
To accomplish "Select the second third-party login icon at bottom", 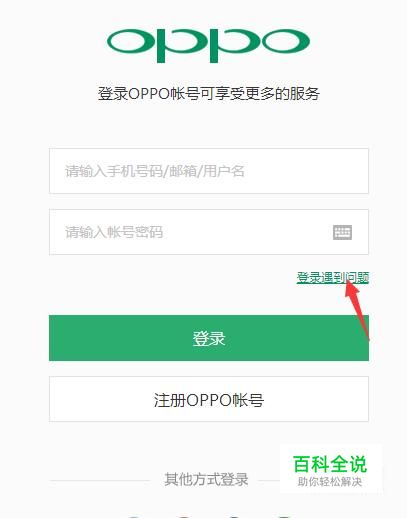I will point(184,516).
